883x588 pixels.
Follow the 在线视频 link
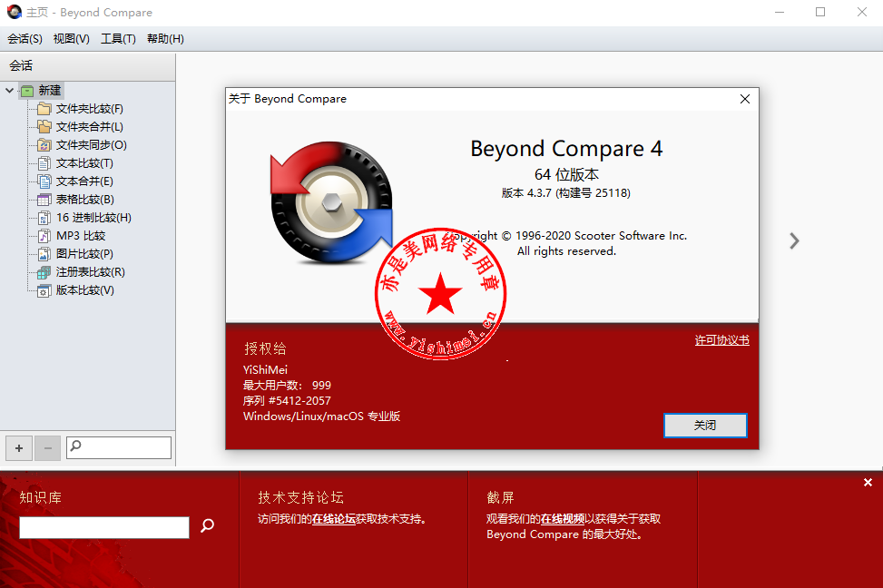pyautogui.click(x=563, y=519)
